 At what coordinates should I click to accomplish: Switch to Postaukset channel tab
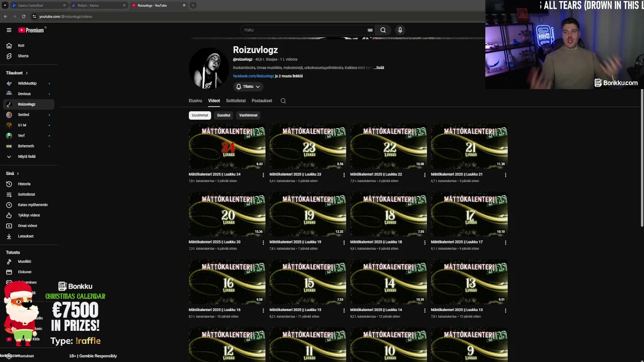coord(262,101)
